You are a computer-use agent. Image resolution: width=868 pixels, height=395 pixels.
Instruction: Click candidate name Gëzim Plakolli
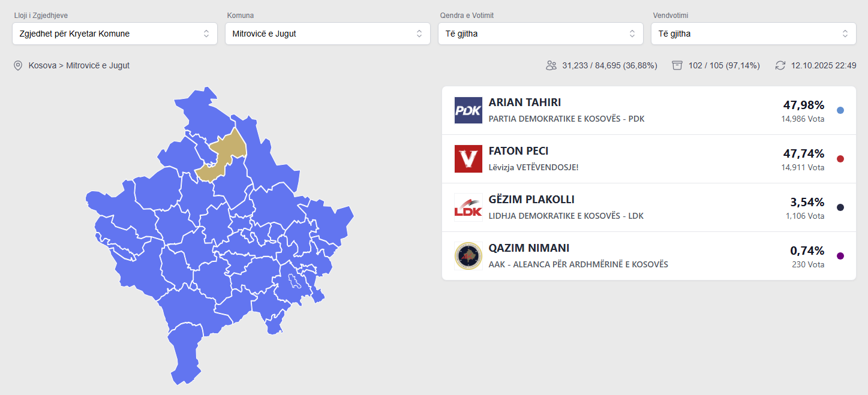pyautogui.click(x=531, y=200)
